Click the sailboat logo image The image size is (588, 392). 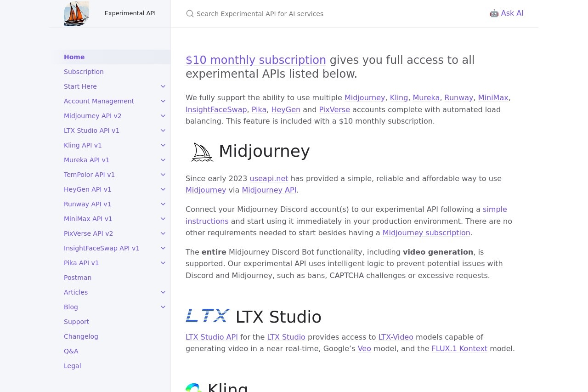click(x=76, y=13)
